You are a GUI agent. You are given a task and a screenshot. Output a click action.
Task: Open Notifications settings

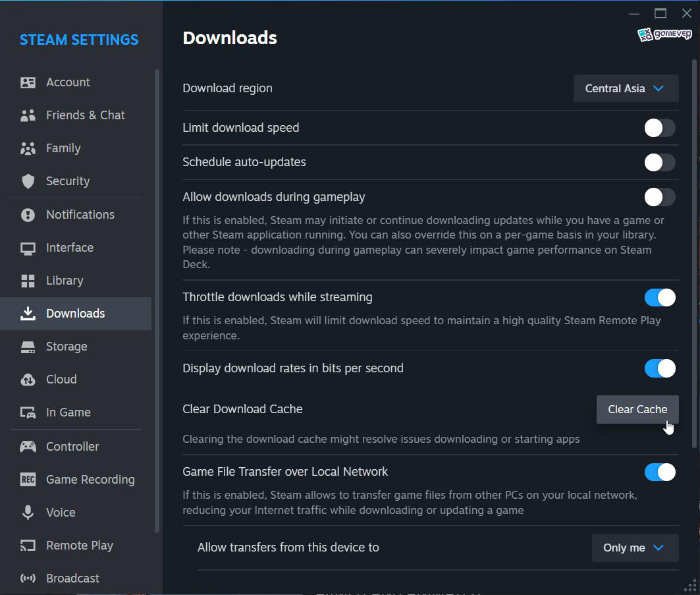(76, 215)
